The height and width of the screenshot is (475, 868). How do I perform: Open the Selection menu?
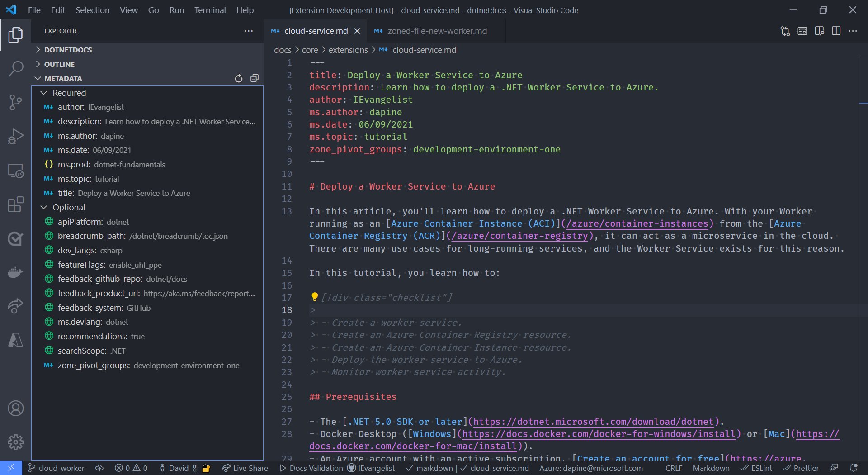click(92, 10)
